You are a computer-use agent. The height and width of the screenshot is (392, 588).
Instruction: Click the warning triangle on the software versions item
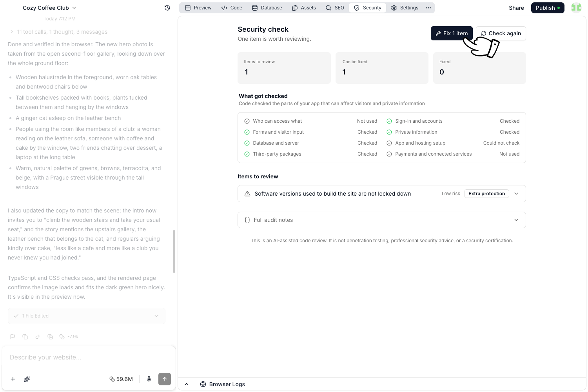pyautogui.click(x=247, y=194)
